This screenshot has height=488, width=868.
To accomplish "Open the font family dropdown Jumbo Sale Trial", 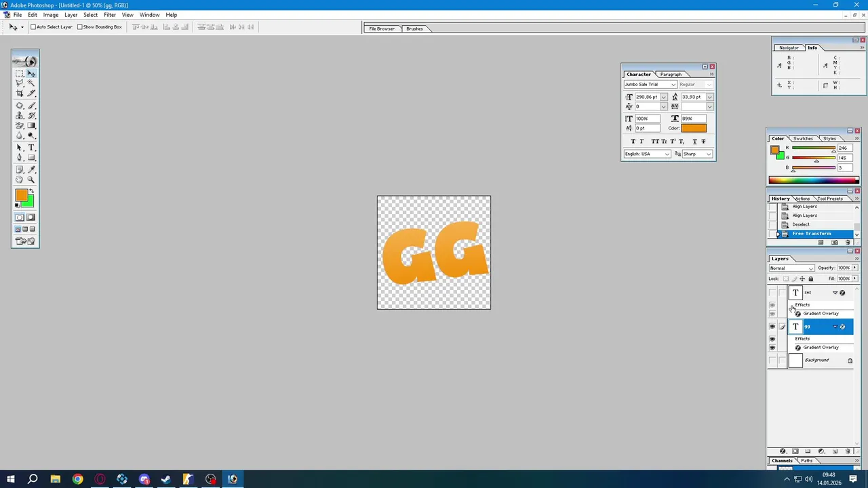I will click(650, 84).
